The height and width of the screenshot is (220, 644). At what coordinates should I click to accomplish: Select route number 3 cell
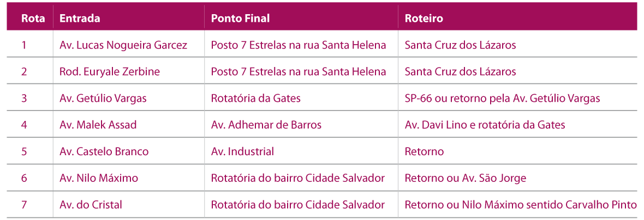coord(24,99)
